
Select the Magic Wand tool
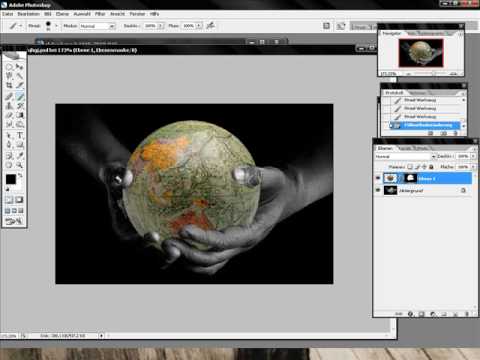point(20,76)
